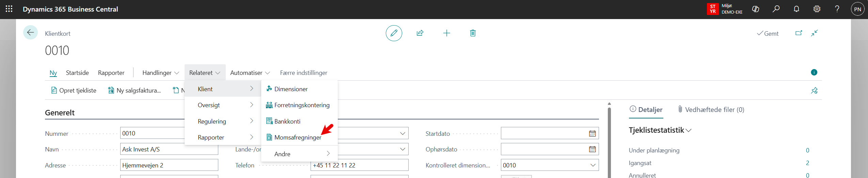Open Igangsat count 2

[x=807, y=163]
